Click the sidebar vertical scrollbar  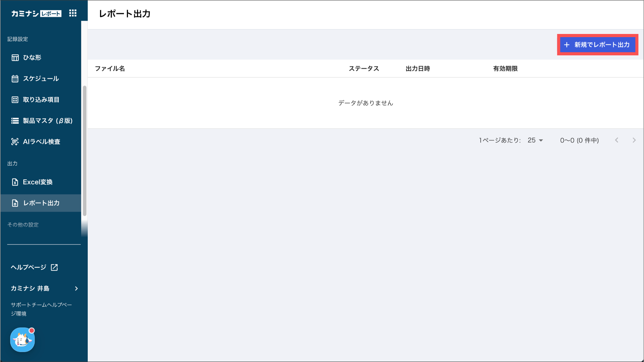click(x=84, y=150)
